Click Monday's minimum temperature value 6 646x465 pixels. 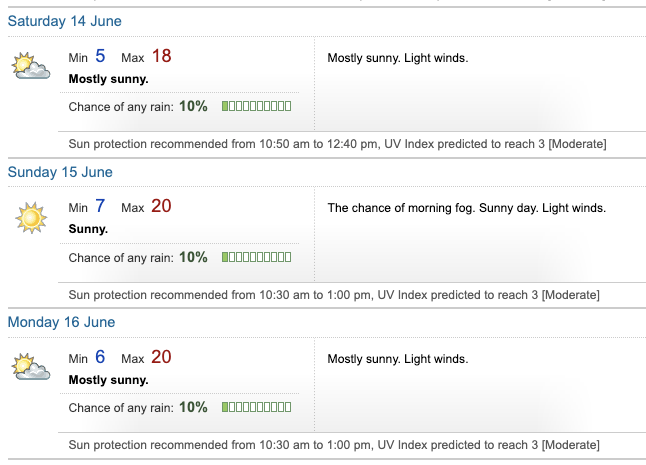pos(100,357)
